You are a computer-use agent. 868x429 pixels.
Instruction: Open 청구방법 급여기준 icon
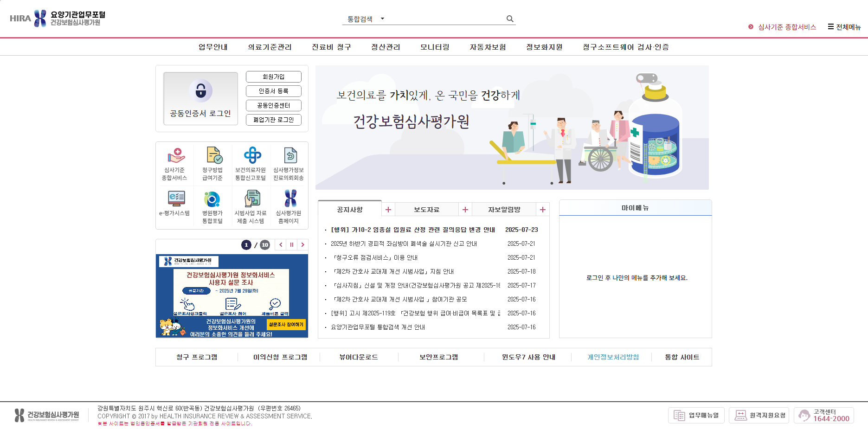pyautogui.click(x=212, y=164)
